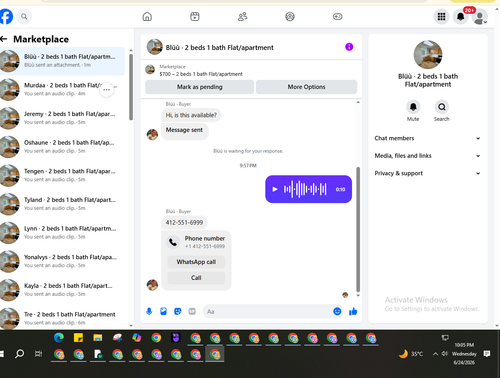
Task: Open File Explorer on taskbar
Action: point(98,338)
